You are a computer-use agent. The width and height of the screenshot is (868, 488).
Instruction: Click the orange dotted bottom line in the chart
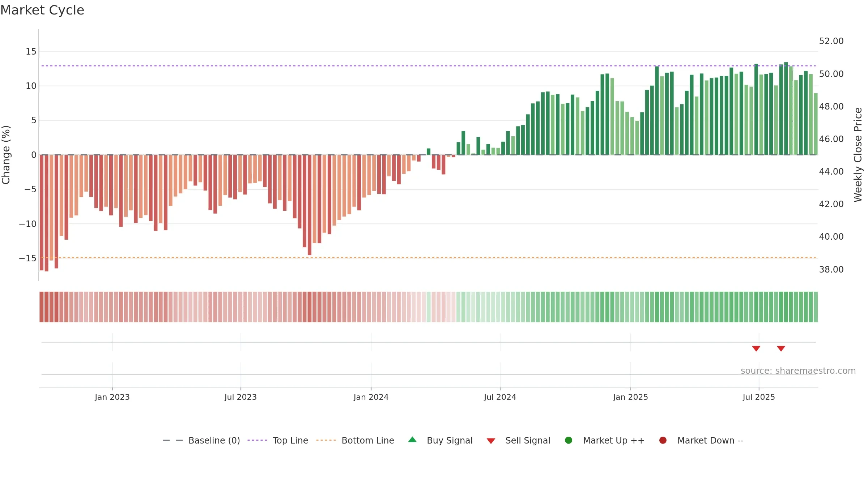[429, 258]
